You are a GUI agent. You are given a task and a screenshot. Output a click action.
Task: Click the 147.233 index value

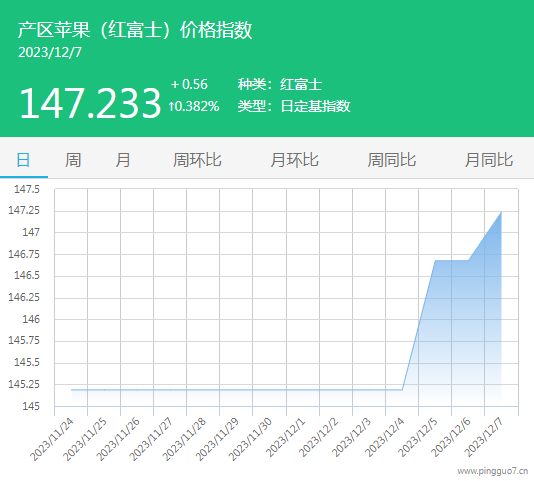tap(90, 103)
